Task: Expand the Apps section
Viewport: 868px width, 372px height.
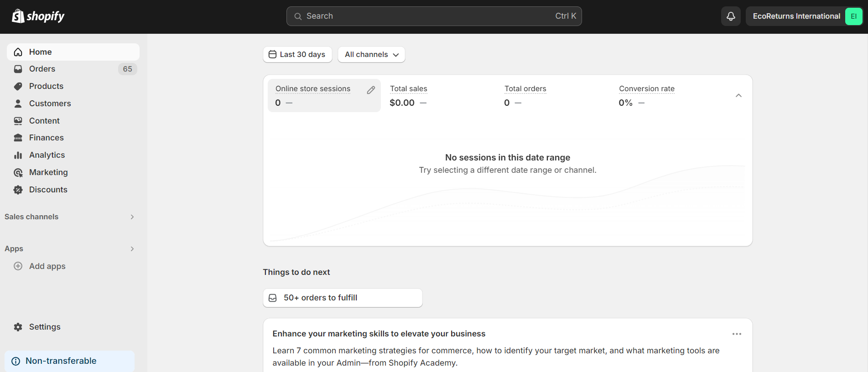Action: click(x=132, y=249)
